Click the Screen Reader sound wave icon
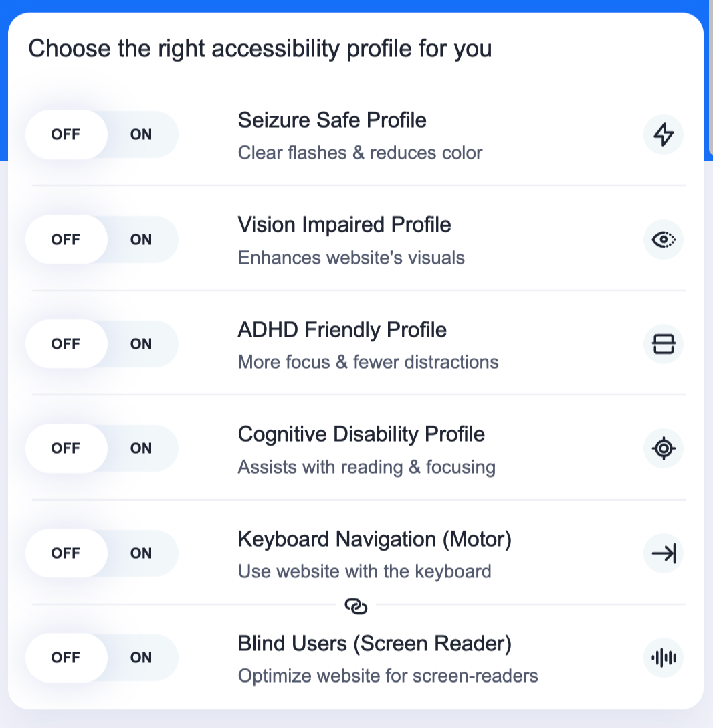This screenshot has width=713, height=728. 664,658
